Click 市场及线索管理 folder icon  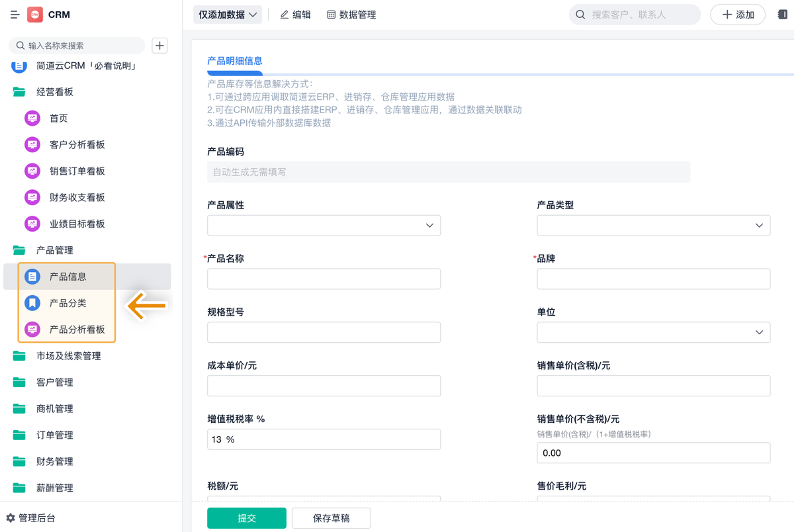[x=19, y=356]
